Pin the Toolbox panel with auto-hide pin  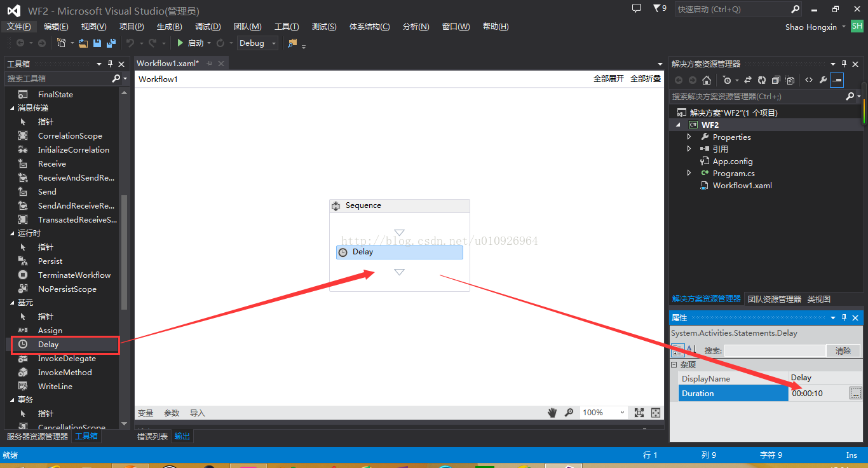[110, 64]
